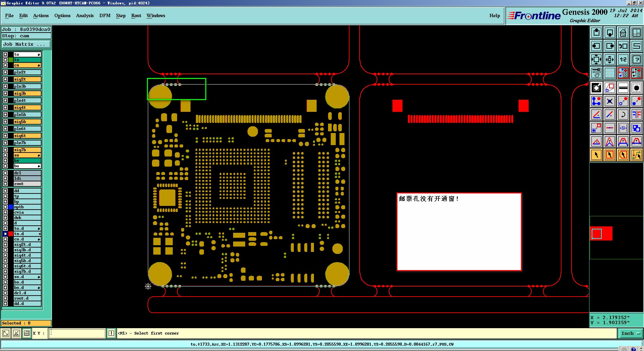Select the layer name sig4t
Image resolution: width=644 pixels, height=351 pixels.
27,107
